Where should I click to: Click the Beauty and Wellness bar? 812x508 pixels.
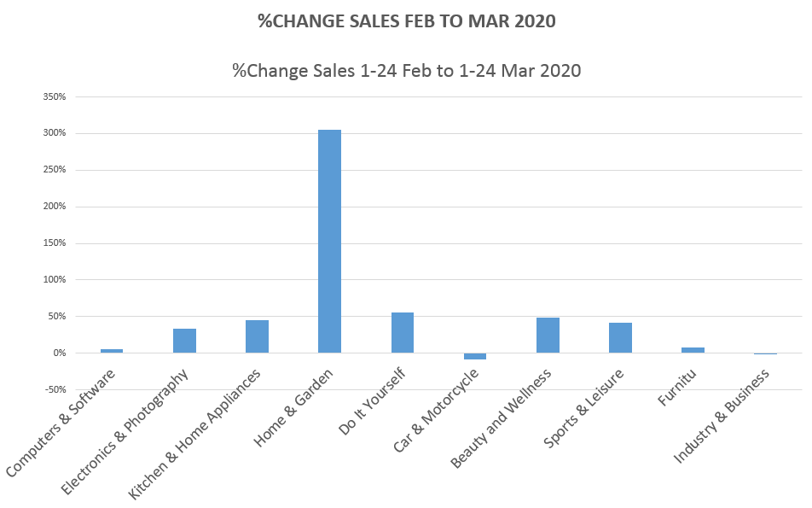click(548, 335)
